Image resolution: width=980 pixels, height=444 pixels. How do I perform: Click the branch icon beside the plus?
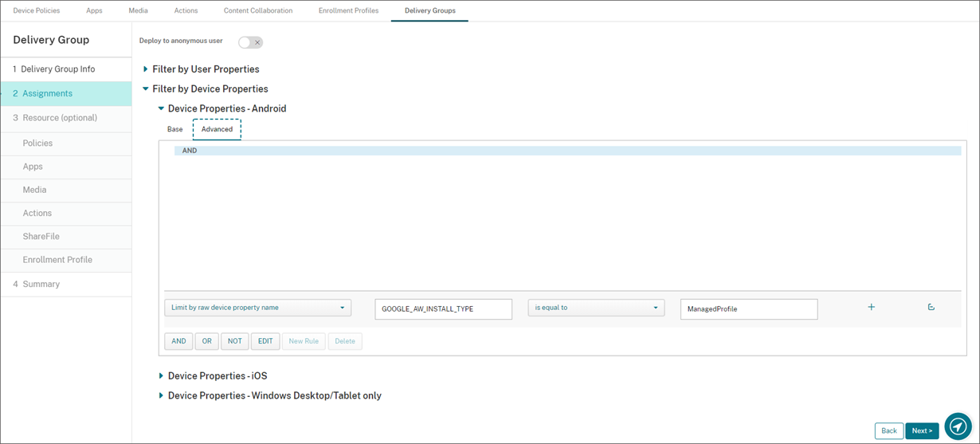931,307
